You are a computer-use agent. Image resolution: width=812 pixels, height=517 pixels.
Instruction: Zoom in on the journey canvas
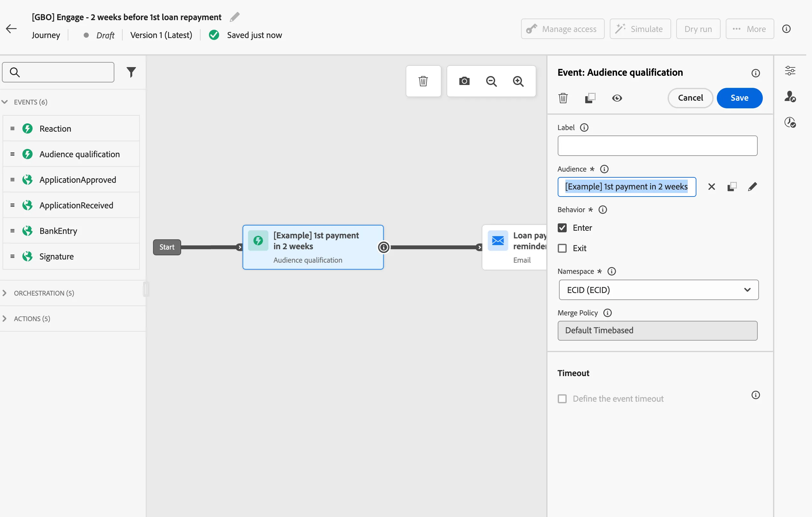(x=518, y=81)
